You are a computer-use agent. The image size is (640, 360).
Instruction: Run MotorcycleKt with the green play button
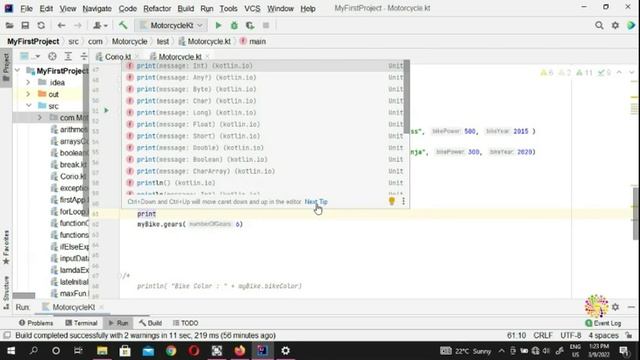click(x=218, y=25)
